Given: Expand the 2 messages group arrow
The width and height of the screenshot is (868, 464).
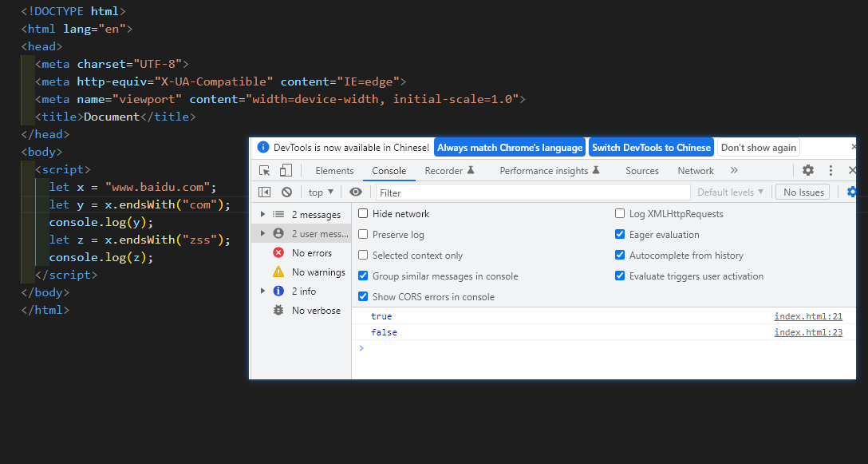Looking at the screenshot, I should 262,215.
